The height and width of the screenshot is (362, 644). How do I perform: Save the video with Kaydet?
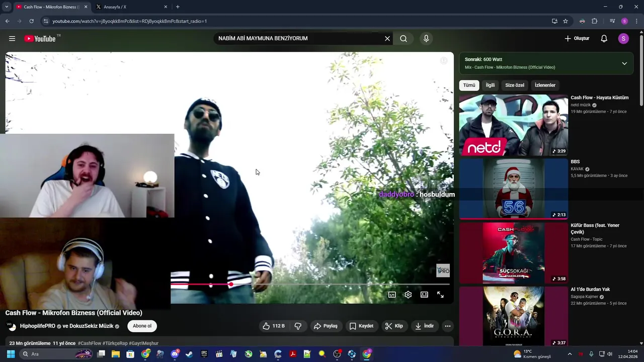(x=361, y=326)
